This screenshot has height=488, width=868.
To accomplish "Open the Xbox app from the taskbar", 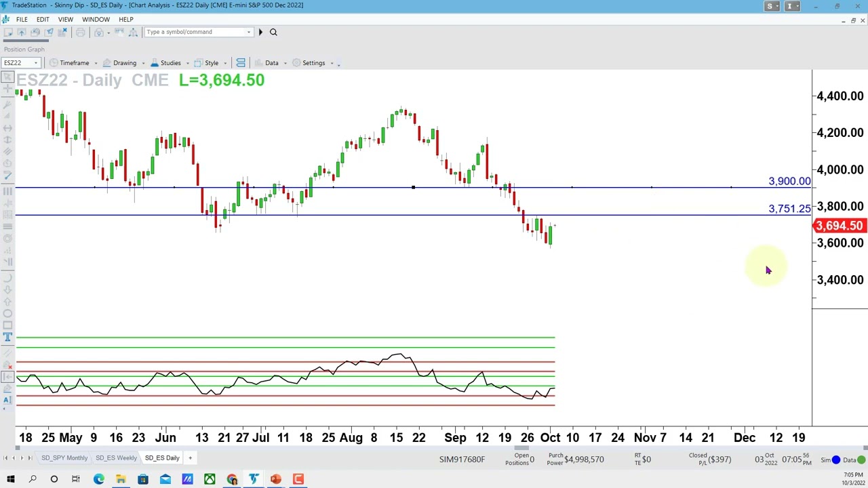I will tap(210, 480).
